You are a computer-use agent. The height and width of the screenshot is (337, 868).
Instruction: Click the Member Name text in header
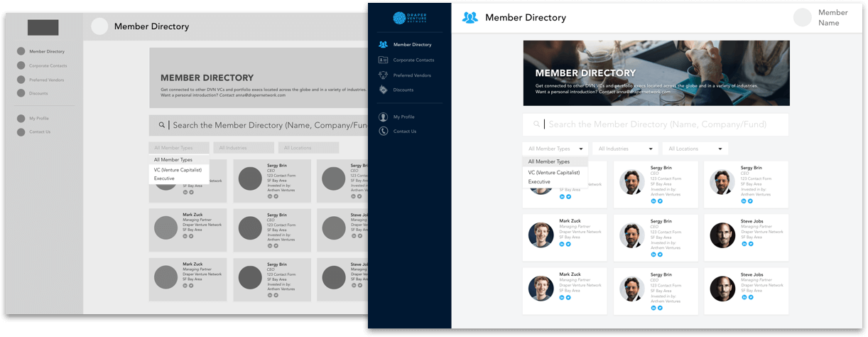point(832,18)
